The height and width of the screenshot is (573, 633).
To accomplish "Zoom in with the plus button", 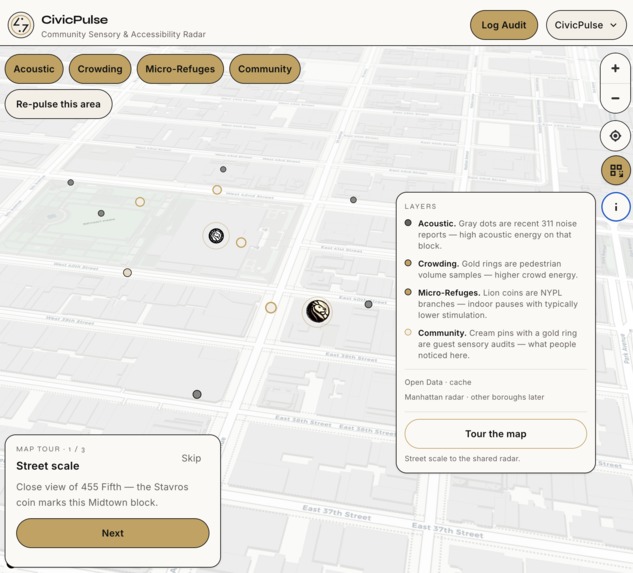I will (615, 68).
